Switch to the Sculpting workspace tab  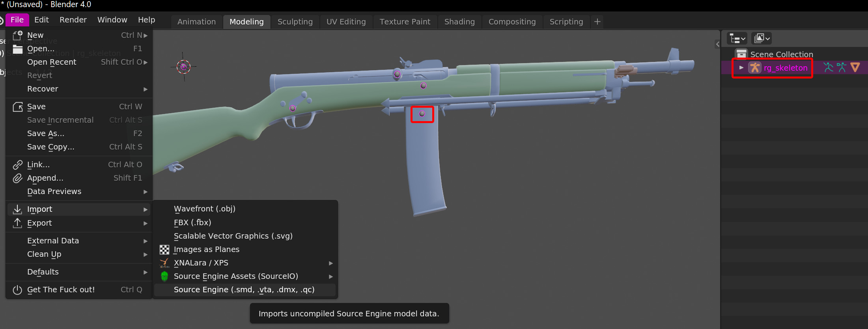point(295,22)
